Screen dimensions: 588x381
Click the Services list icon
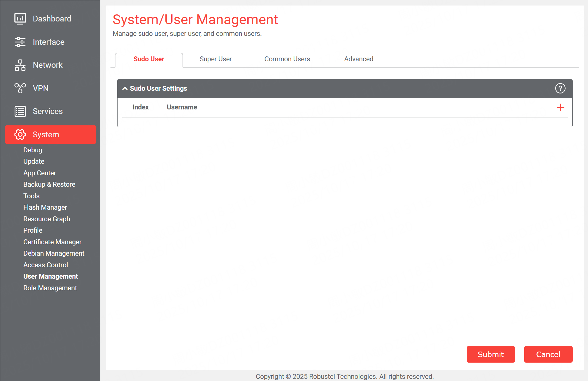coord(20,111)
